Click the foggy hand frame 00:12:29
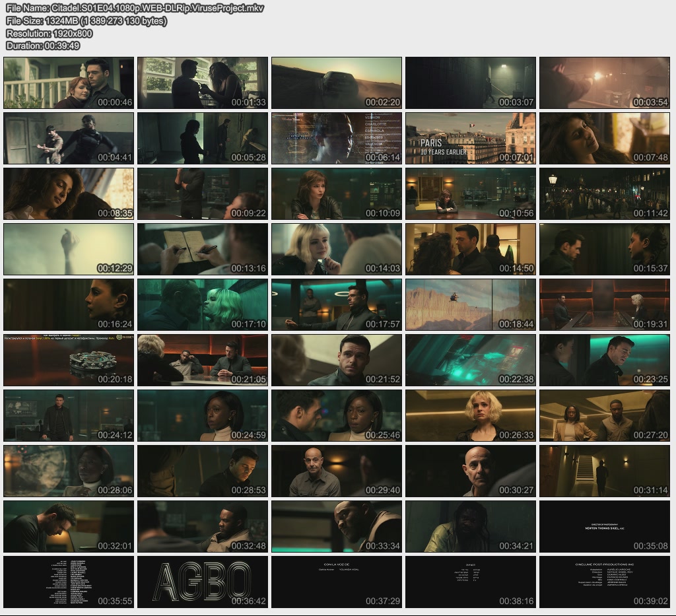Screen dimensions: 676x616 (69, 249)
